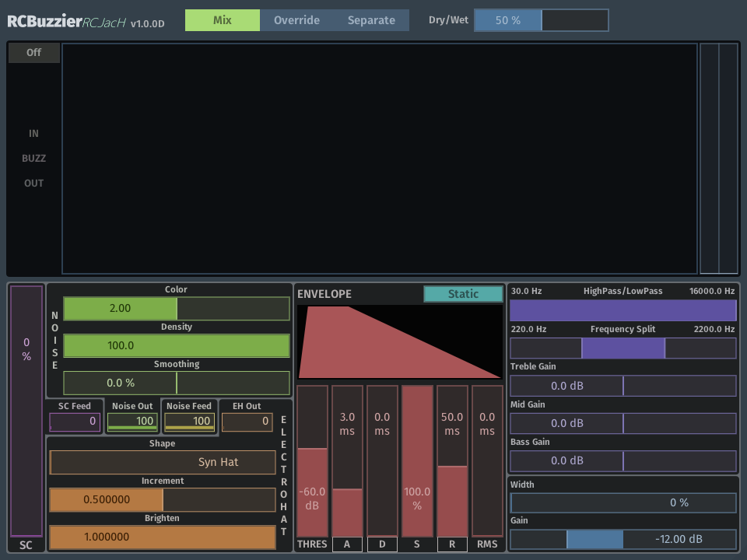Adjust the Dry/Wet 50 % slider
This screenshot has height=560, width=747.
pyautogui.click(x=542, y=20)
